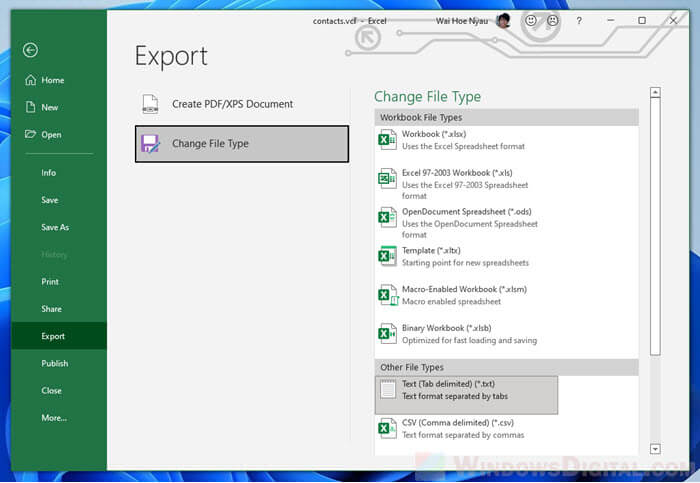Click the file type list scroll-up arrow

(x=655, y=92)
